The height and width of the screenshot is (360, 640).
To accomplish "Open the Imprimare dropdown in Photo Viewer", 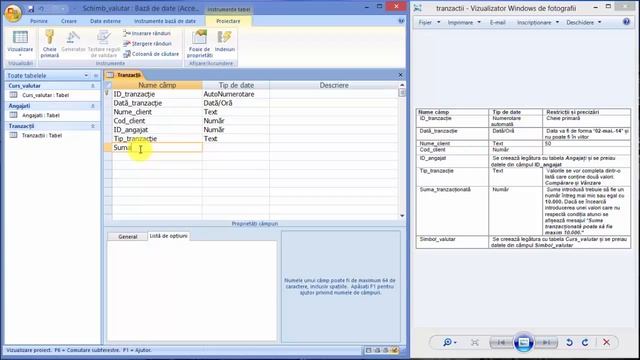I will (464, 22).
